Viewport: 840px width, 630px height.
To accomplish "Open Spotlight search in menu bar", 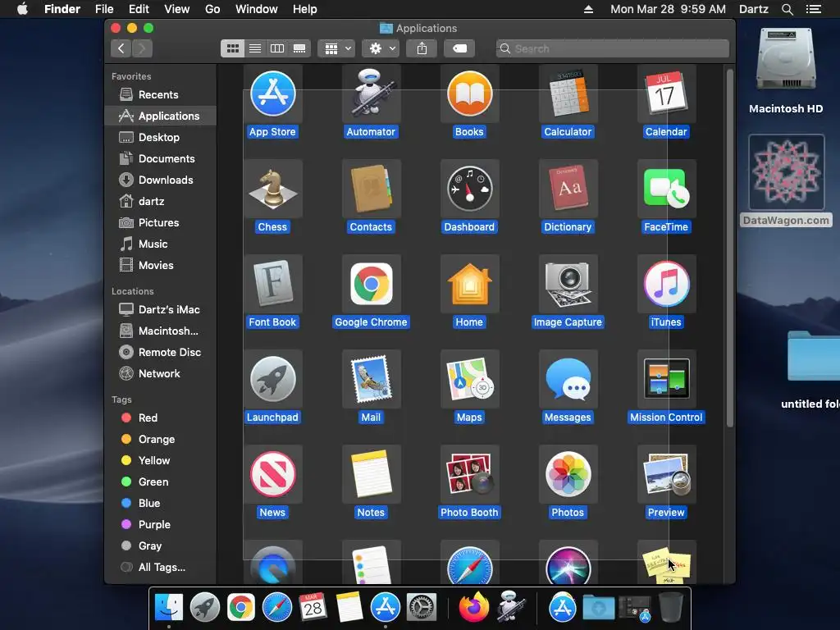I will point(787,9).
